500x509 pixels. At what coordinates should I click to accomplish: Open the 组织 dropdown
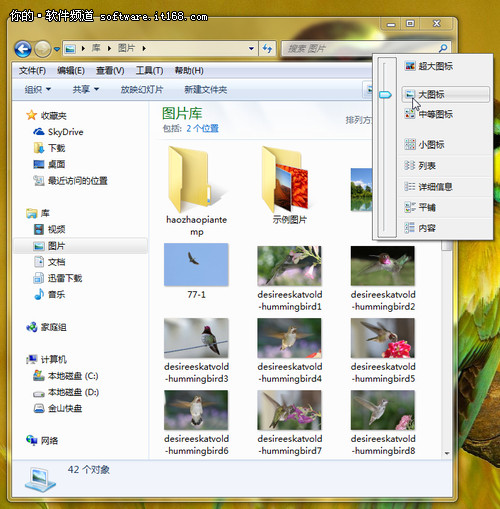pos(38,89)
